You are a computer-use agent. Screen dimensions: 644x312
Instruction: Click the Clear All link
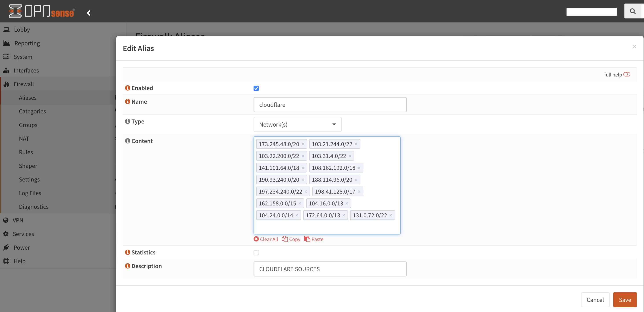266,239
